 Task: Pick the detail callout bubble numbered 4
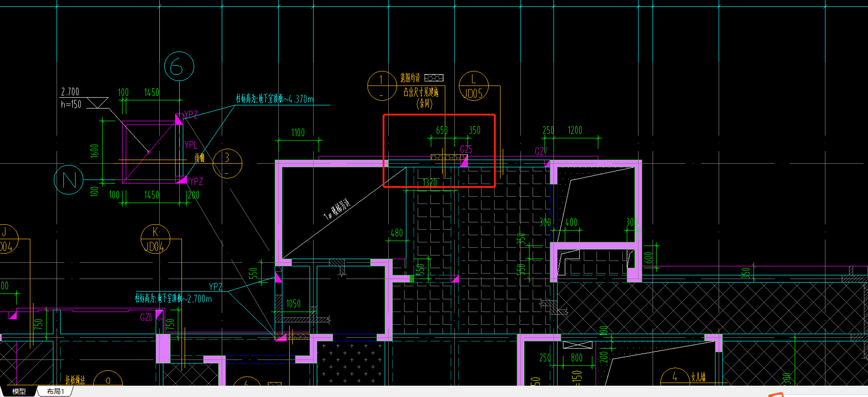(675, 379)
